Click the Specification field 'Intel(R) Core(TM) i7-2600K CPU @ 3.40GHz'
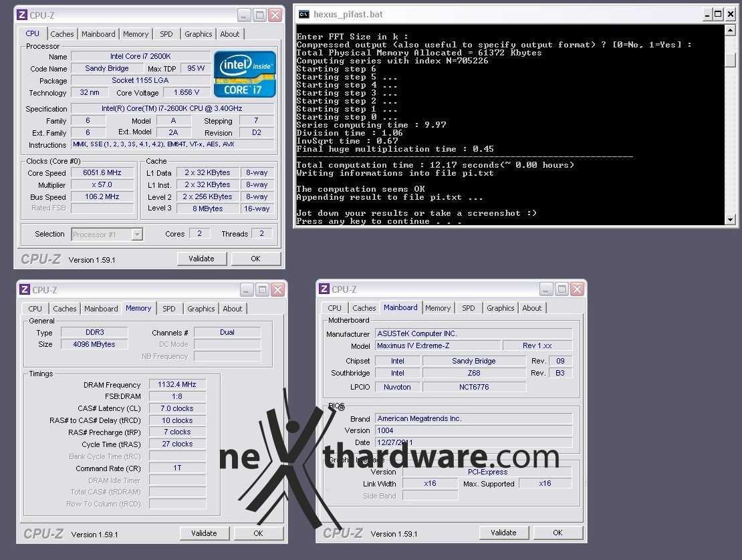742x560 pixels. 172,109
